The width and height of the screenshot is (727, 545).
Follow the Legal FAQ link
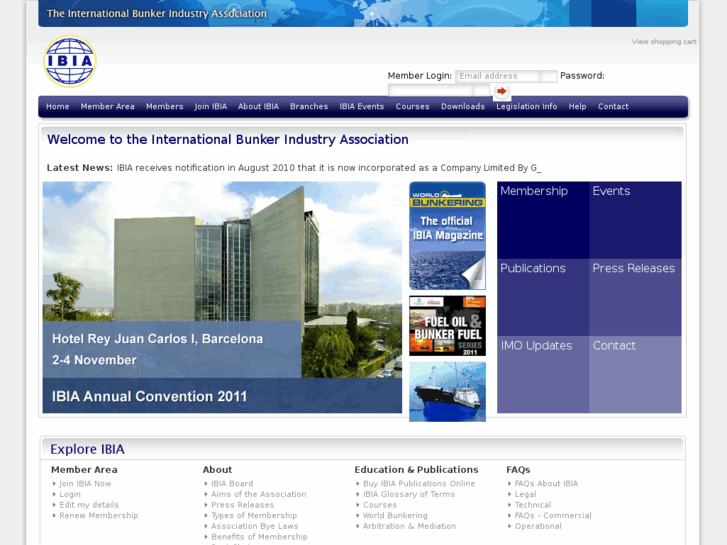click(x=525, y=494)
